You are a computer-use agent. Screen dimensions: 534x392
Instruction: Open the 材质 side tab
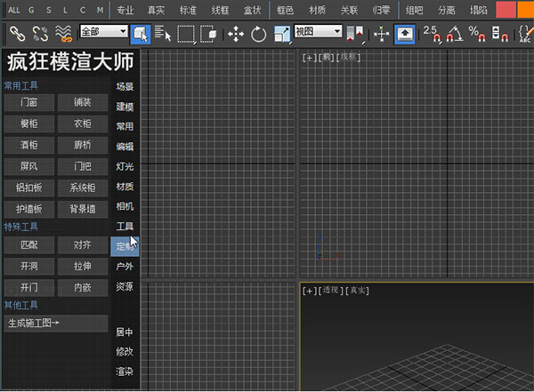[125, 187]
